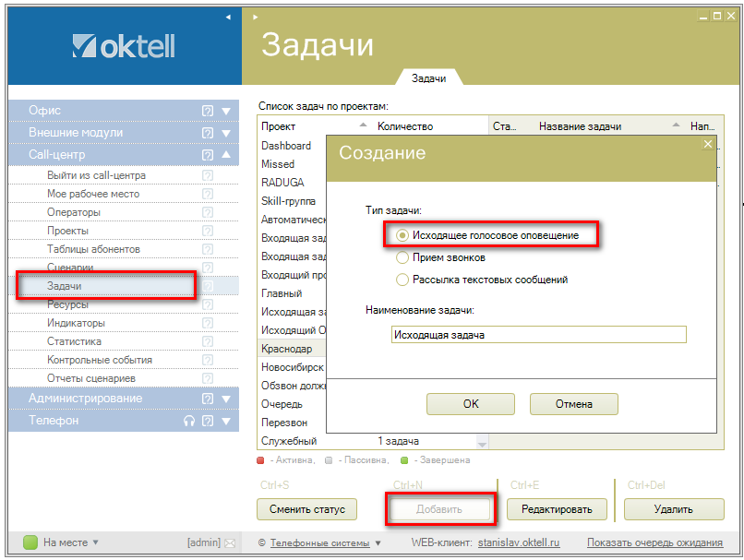Open help for the Офис section
The image size is (744, 560).
tap(208, 111)
